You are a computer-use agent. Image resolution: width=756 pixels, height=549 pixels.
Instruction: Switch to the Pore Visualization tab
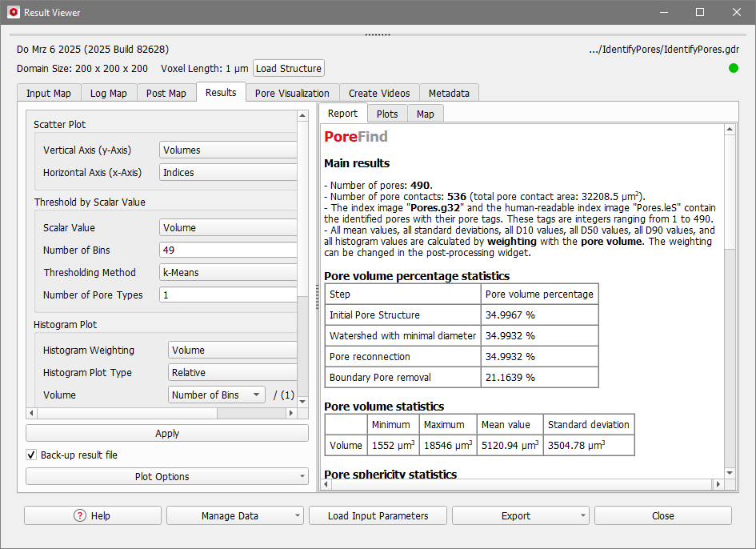[292, 93]
